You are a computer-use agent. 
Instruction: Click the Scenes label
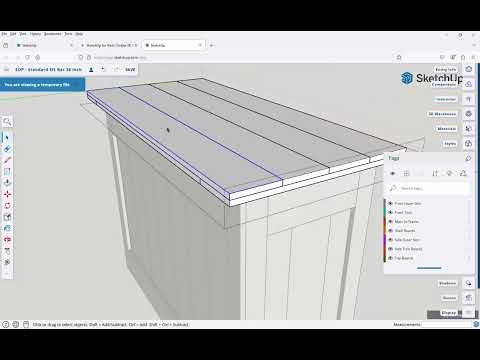[x=449, y=298]
